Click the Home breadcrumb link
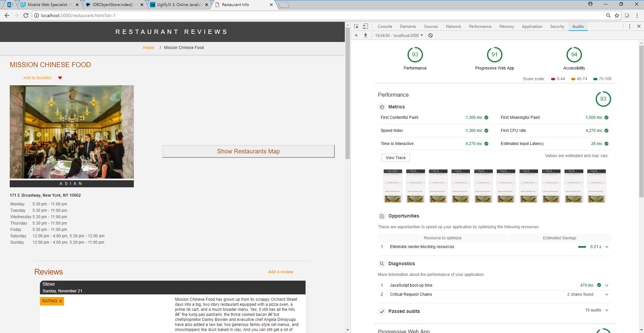Image resolution: width=644 pixels, height=333 pixels. coord(149,48)
